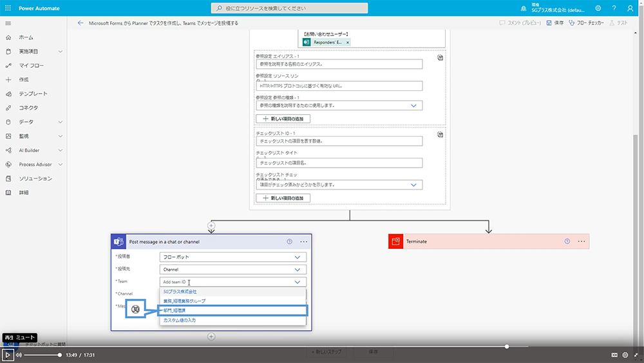
Task: Toggle video captions
Action: click(x=614, y=355)
